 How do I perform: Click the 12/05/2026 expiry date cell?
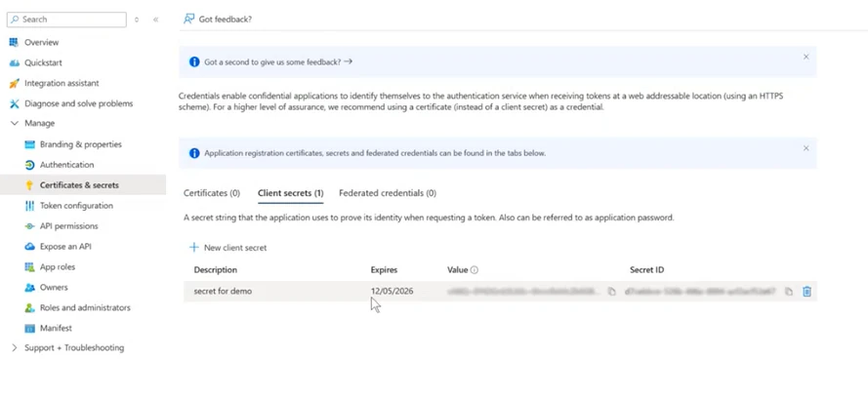pyautogui.click(x=392, y=291)
